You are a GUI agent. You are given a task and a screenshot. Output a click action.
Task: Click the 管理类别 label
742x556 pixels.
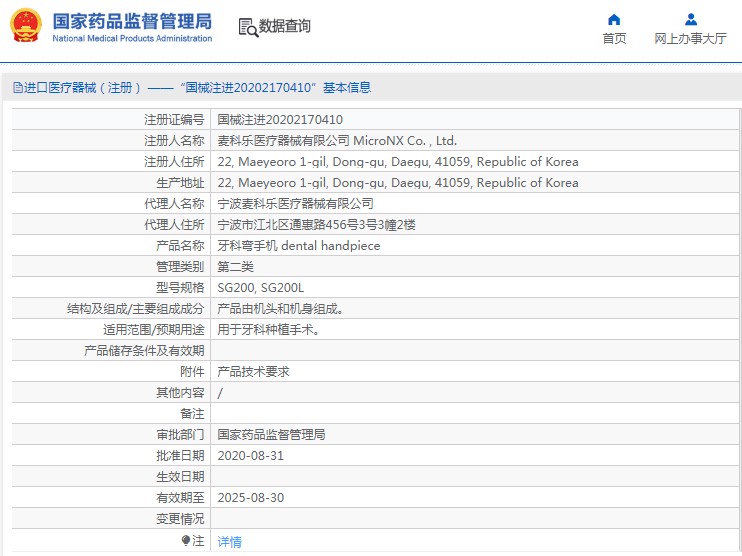tap(180, 266)
